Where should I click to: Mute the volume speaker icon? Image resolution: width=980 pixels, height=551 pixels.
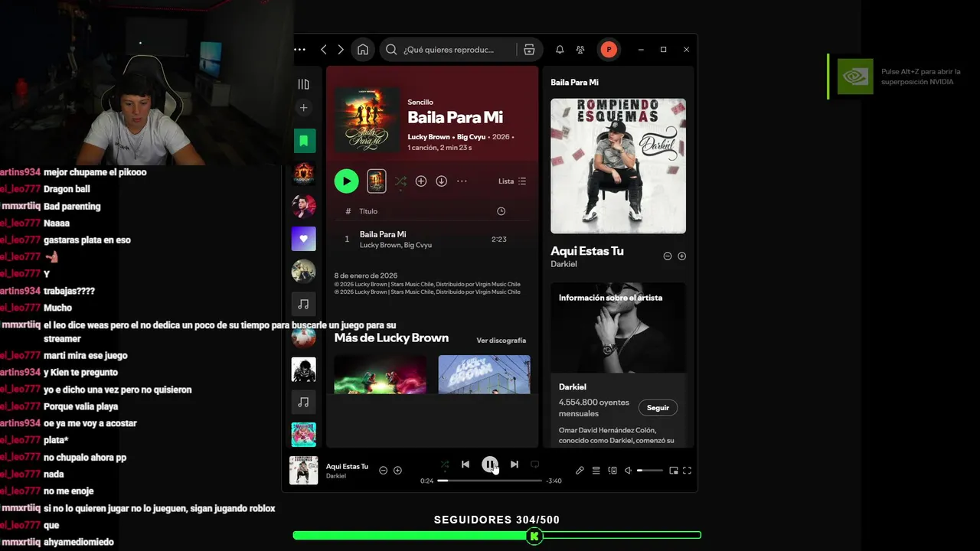628,471
